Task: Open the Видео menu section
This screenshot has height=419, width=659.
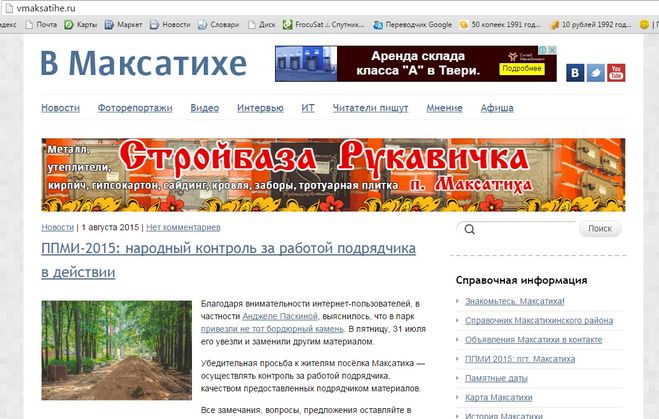Action: (204, 108)
